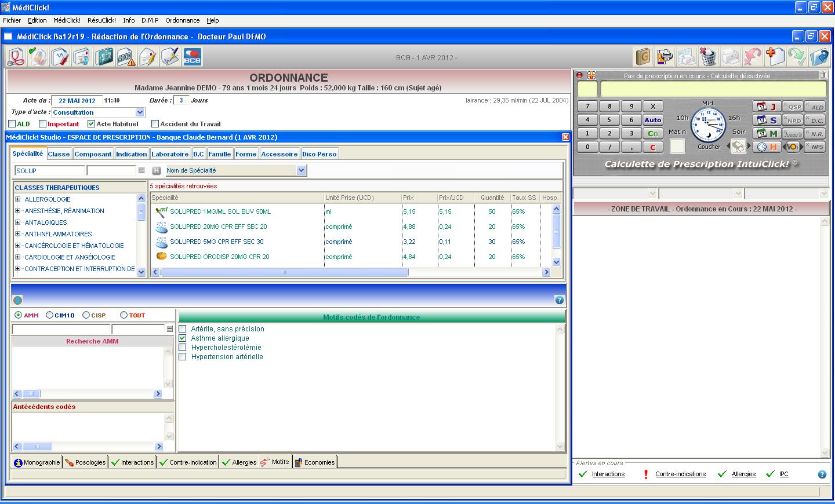Open the Ordonnance menu

point(182,20)
